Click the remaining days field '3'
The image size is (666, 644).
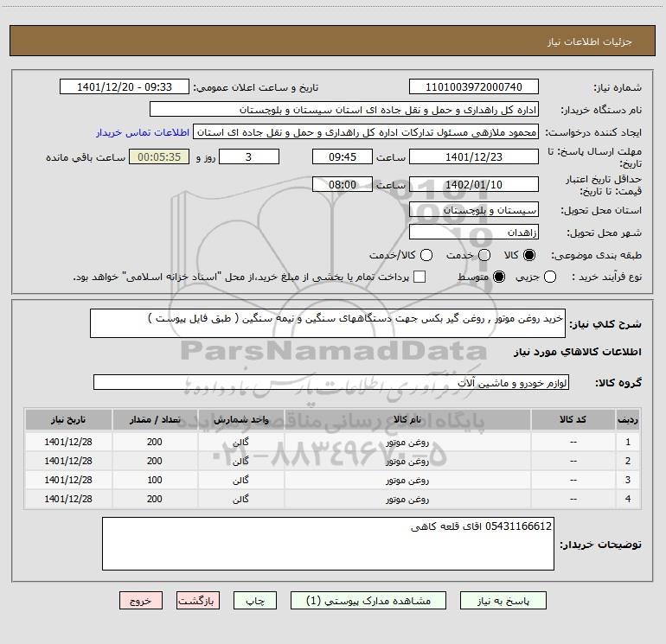pyautogui.click(x=249, y=156)
